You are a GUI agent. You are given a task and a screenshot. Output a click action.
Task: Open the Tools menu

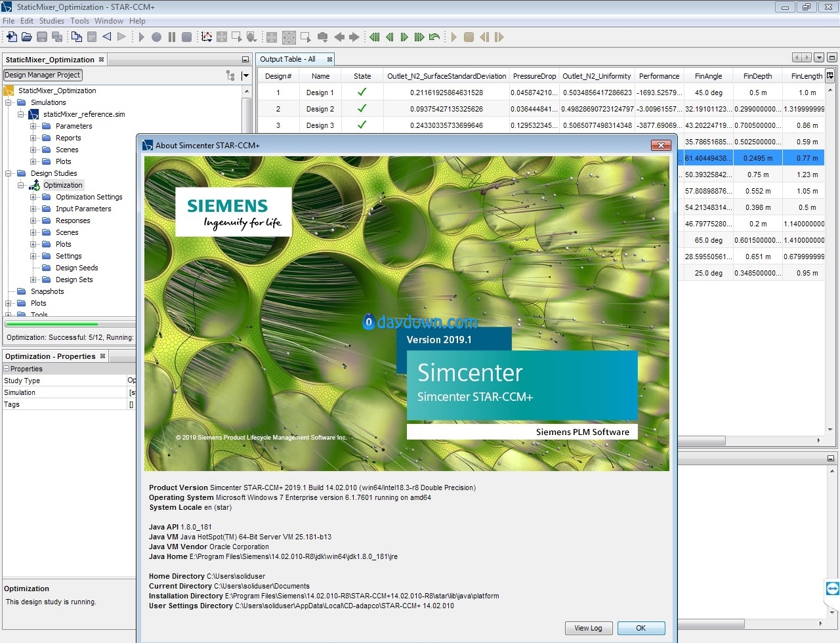80,21
